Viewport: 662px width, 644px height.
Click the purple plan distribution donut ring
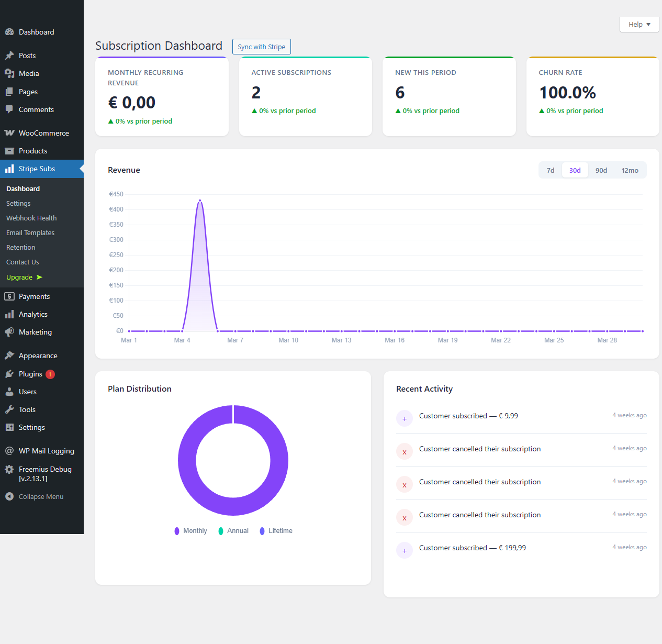coord(187,460)
